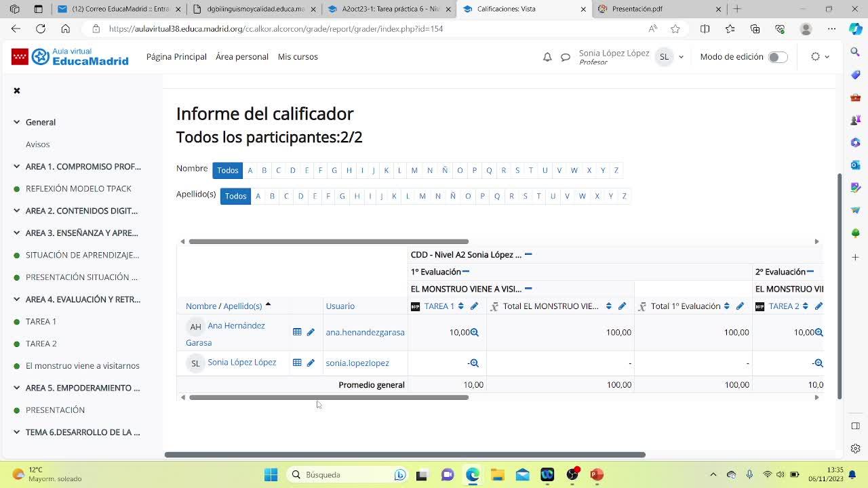
Task: Switch to A2oct23-1: Tarea práctica 6 tab
Action: (389, 9)
